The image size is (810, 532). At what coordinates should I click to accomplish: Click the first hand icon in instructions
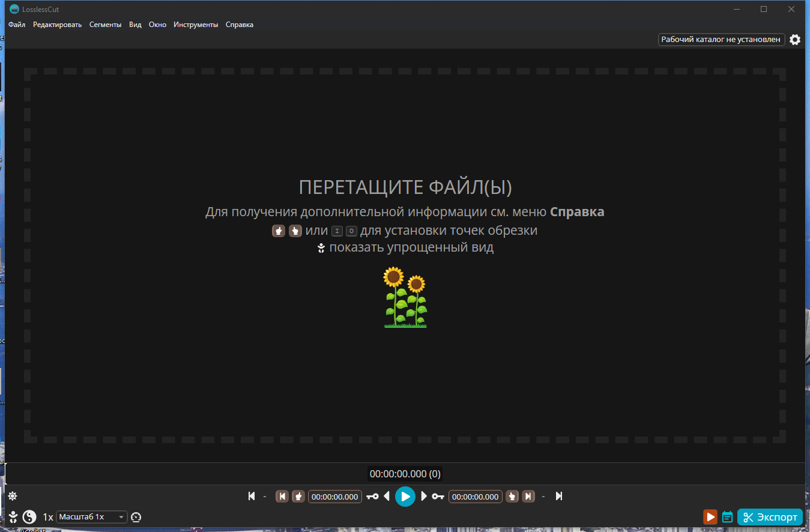click(x=279, y=231)
